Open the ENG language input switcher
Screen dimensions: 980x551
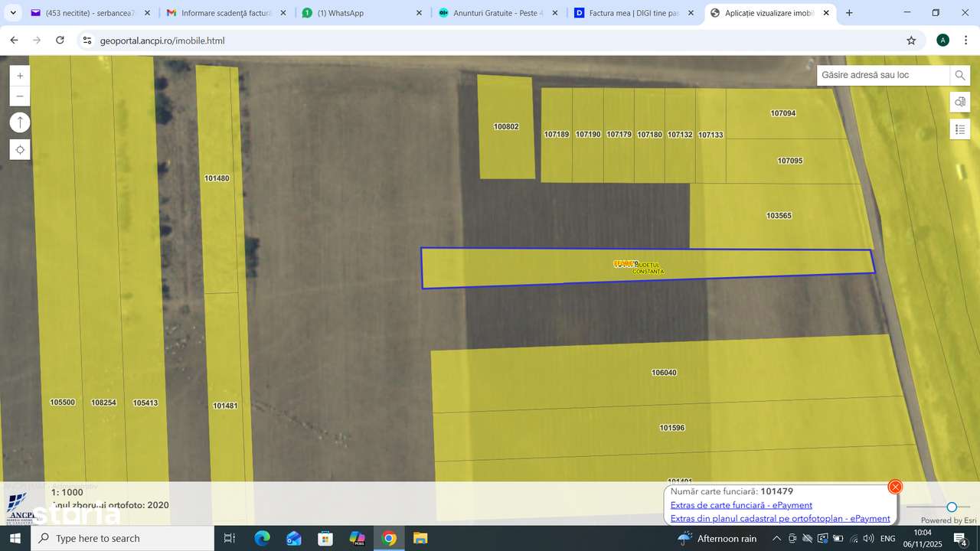(x=888, y=539)
